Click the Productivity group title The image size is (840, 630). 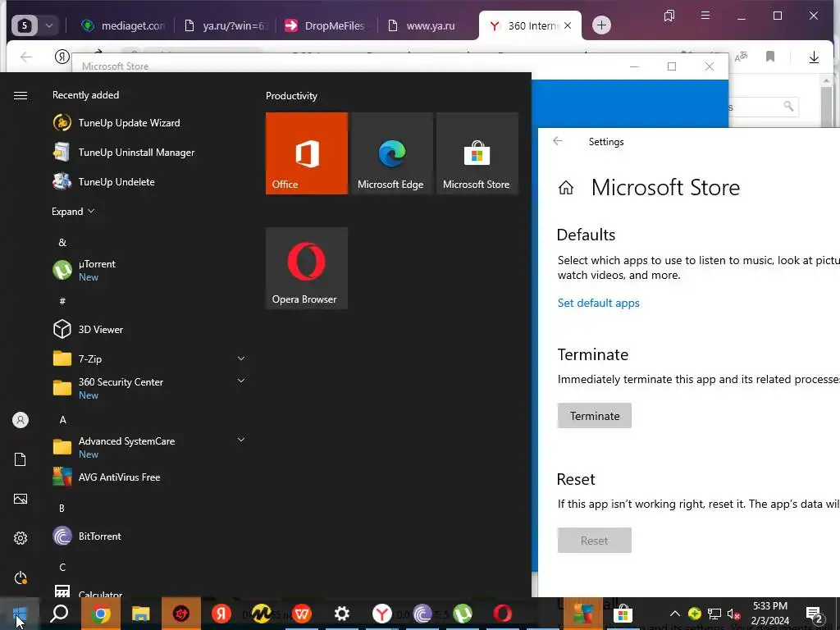(x=291, y=96)
